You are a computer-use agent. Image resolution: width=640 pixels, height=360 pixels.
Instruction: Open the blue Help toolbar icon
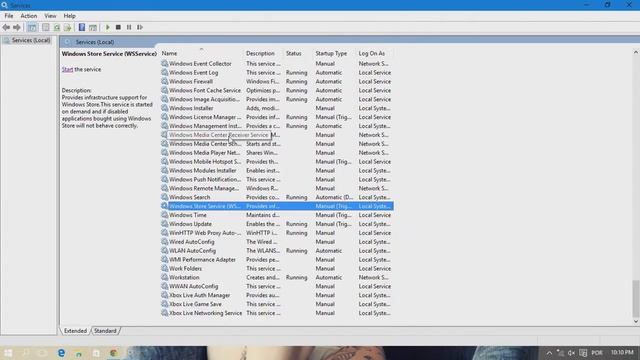pyautogui.click(x=82, y=27)
